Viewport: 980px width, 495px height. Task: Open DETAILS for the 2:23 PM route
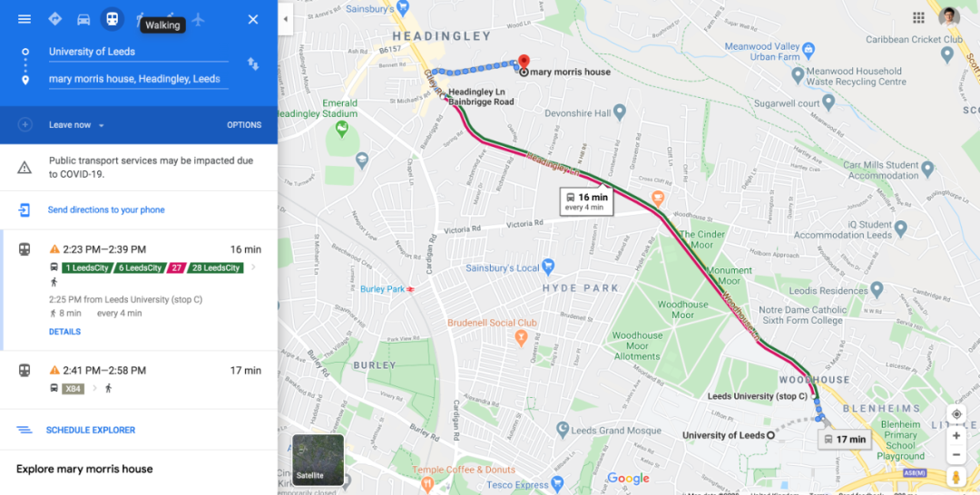tap(65, 332)
